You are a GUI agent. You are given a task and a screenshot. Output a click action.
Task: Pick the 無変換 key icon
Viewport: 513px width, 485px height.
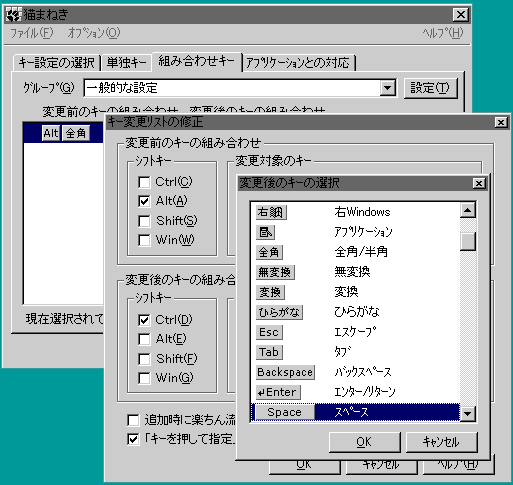coord(275,272)
